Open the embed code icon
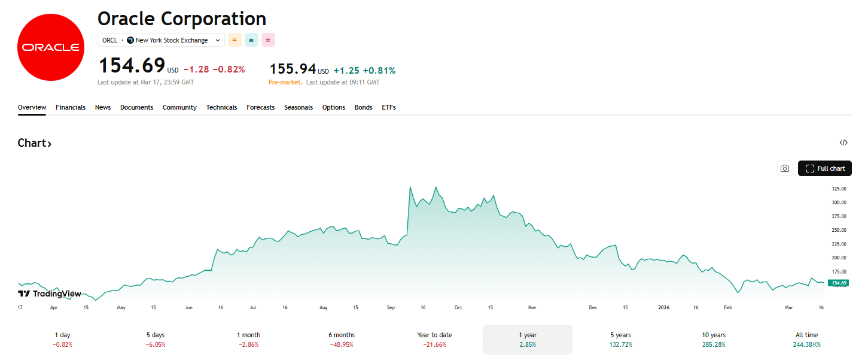 click(843, 143)
